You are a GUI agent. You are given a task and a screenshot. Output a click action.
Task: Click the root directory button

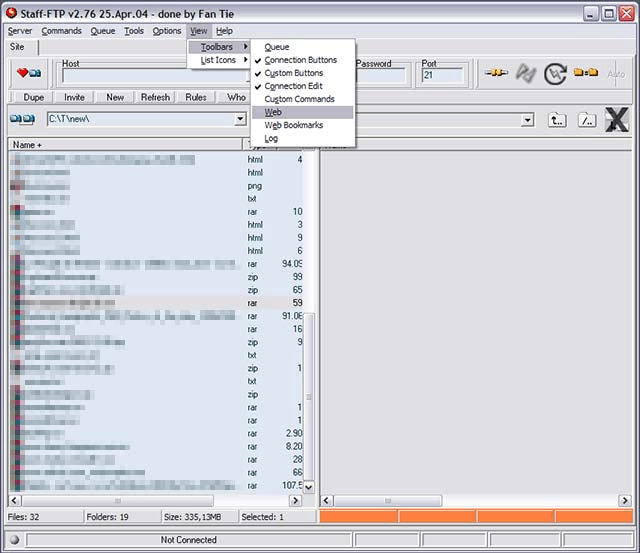click(588, 120)
